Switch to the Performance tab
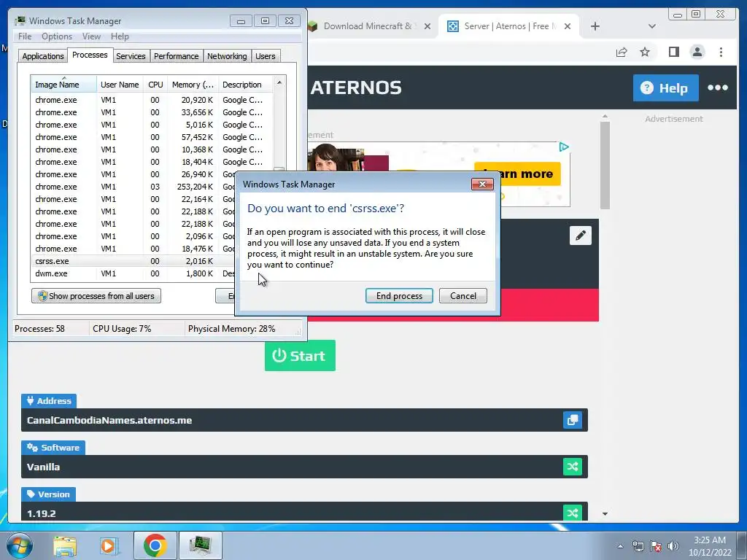 177,56
